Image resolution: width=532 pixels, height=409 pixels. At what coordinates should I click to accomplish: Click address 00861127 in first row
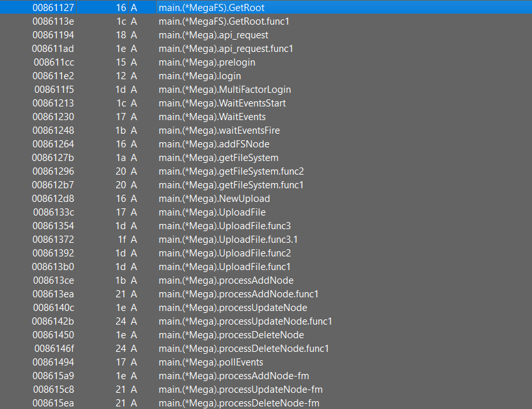click(53, 7)
